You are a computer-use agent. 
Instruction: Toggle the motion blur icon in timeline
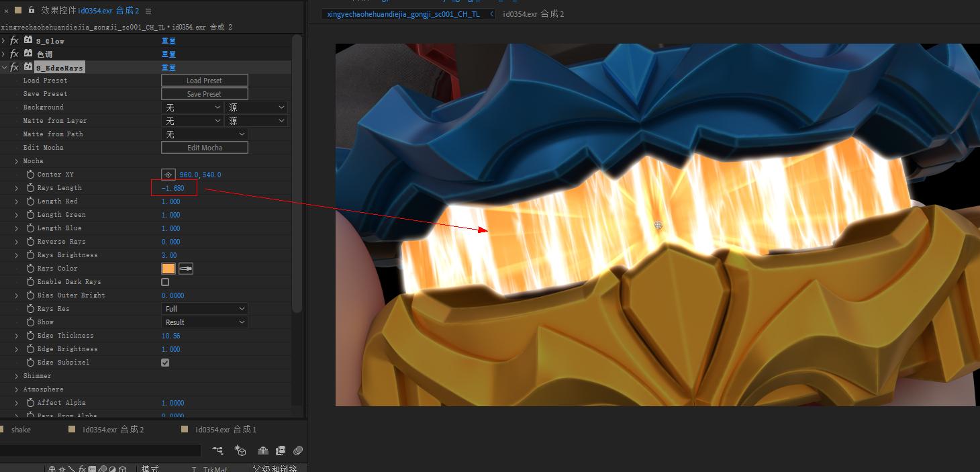(x=298, y=451)
